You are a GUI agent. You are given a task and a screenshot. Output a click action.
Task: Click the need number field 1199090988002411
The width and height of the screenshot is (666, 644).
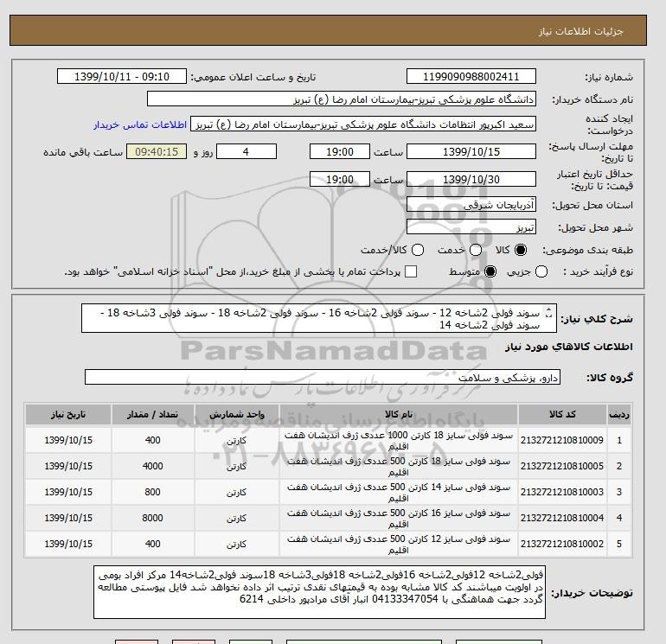[x=471, y=77]
